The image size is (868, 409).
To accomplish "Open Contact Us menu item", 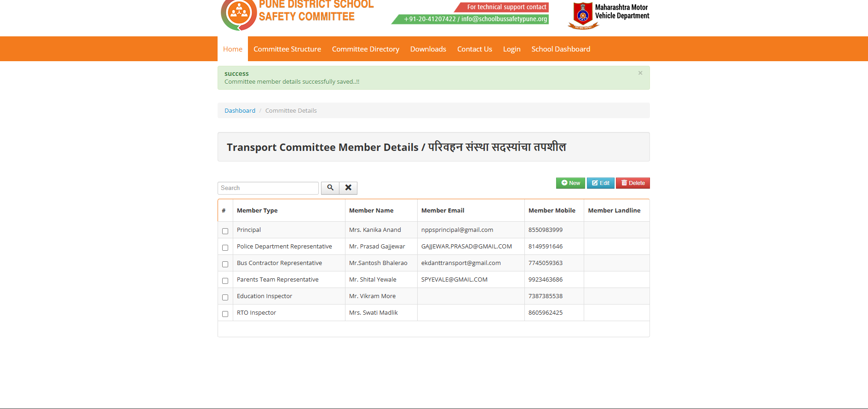I will click(475, 49).
